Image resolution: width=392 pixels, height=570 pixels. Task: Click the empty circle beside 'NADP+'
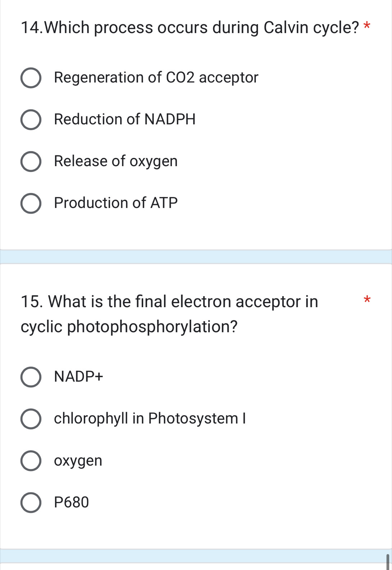[30, 377]
